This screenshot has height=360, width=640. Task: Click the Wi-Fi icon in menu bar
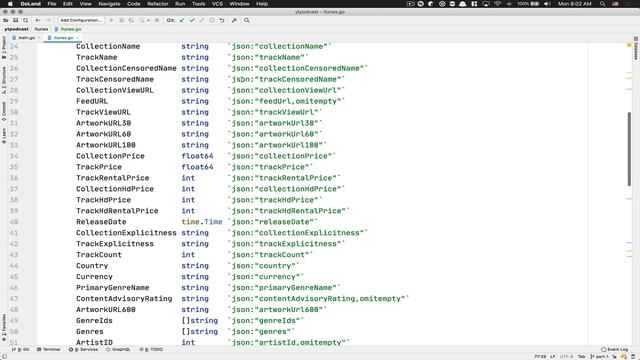click(x=497, y=4)
